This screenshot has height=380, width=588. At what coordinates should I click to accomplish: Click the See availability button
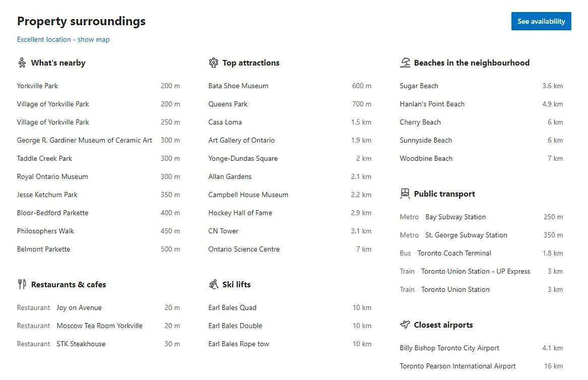(x=541, y=21)
